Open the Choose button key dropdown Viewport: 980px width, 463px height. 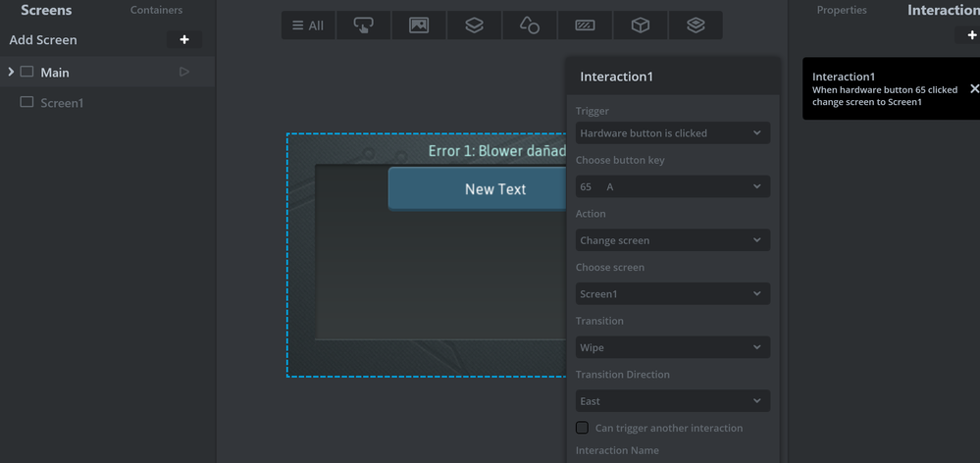(x=673, y=186)
